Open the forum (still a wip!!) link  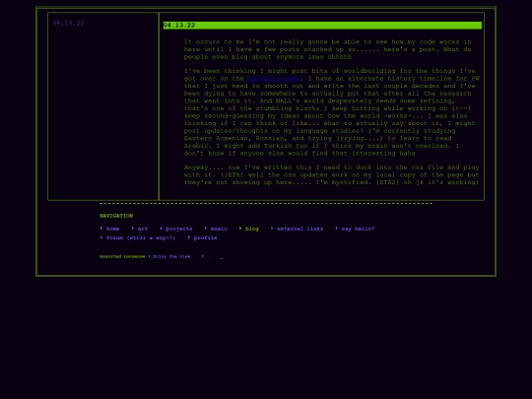coord(141,237)
